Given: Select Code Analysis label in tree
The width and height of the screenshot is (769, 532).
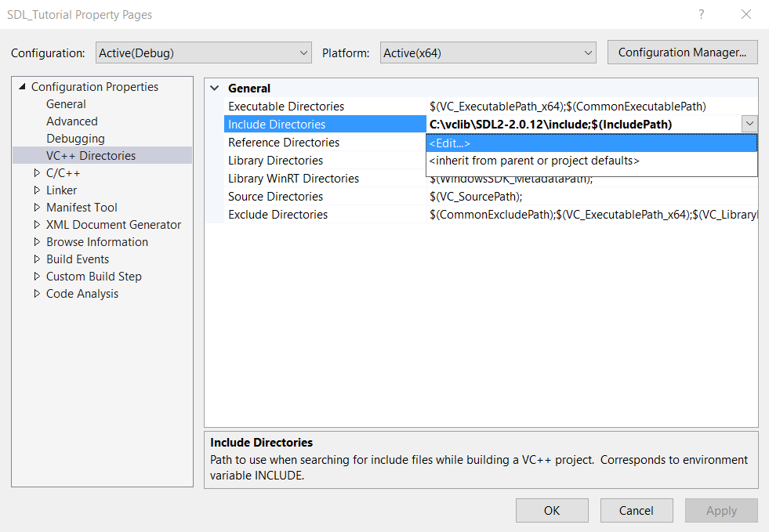Looking at the screenshot, I should pyautogui.click(x=82, y=294).
